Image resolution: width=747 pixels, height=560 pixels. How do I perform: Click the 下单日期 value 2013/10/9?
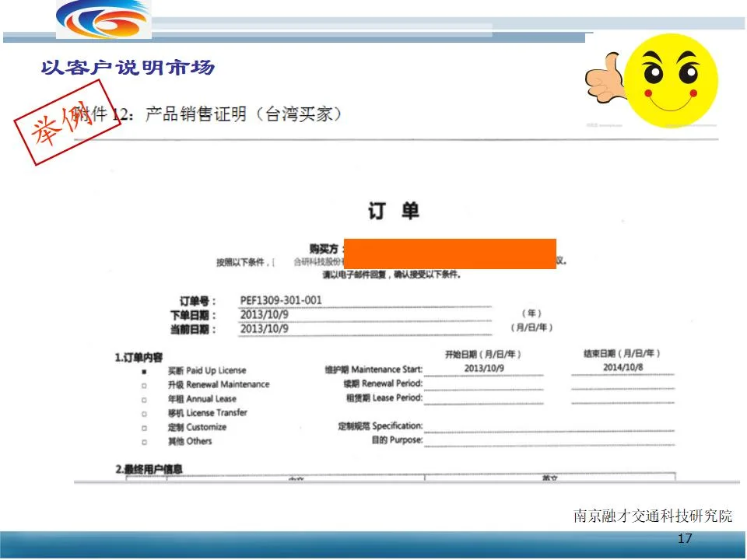tap(264, 315)
